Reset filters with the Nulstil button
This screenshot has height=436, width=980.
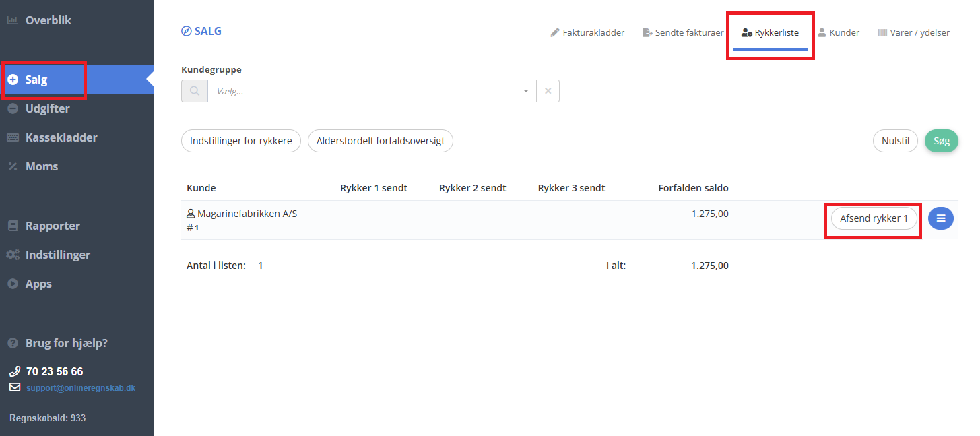[895, 142]
